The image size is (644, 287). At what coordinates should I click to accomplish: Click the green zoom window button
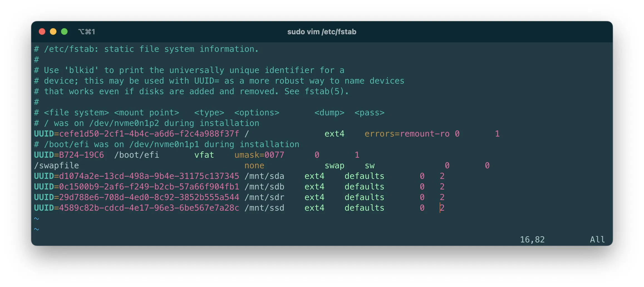64,32
